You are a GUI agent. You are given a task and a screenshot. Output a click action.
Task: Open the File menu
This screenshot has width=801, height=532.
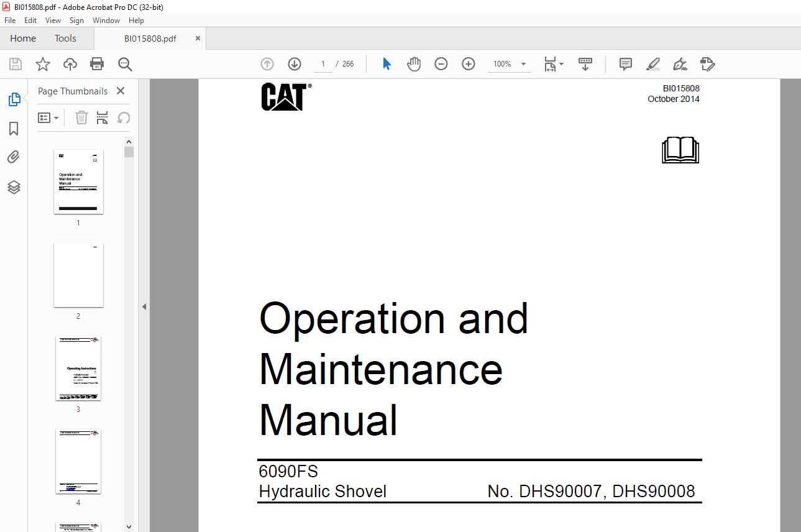(x=10, y=21)
